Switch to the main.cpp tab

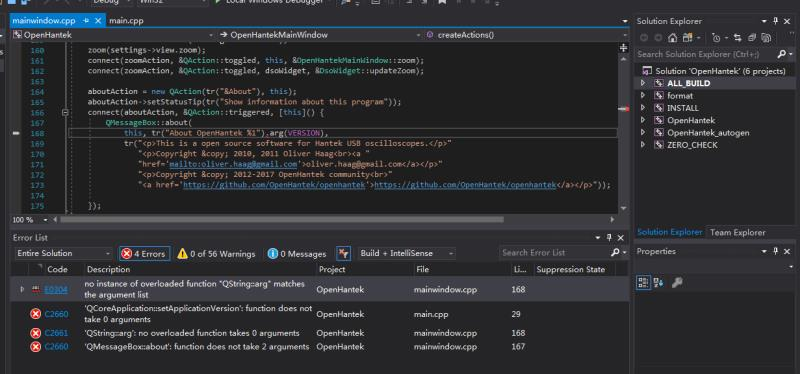pyautogui.click(x=126, y=21)
